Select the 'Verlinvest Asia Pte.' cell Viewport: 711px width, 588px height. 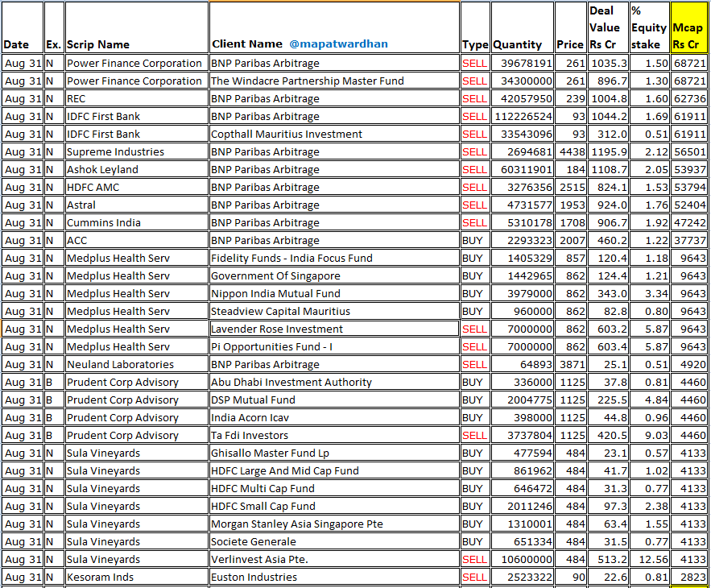[x=334, y=558]
